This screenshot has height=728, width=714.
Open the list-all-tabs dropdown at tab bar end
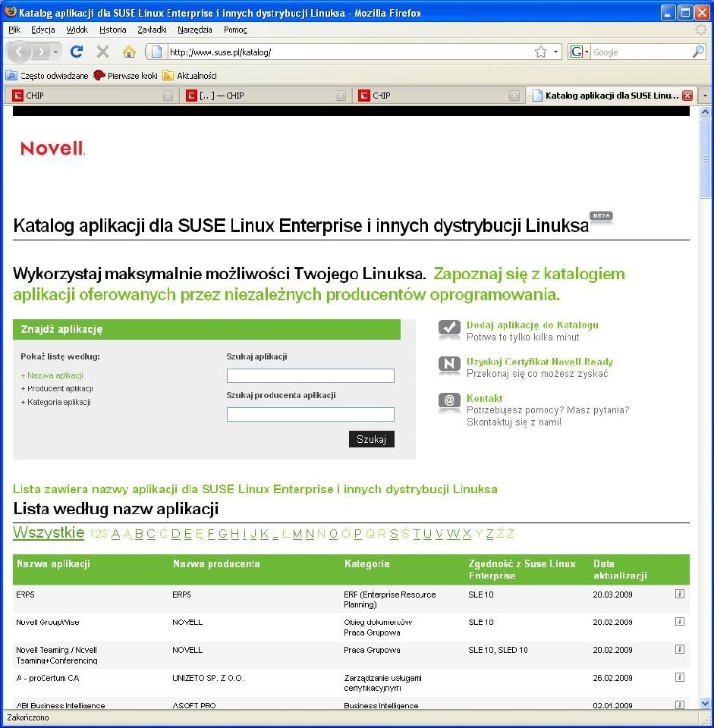tap(706, 95)
